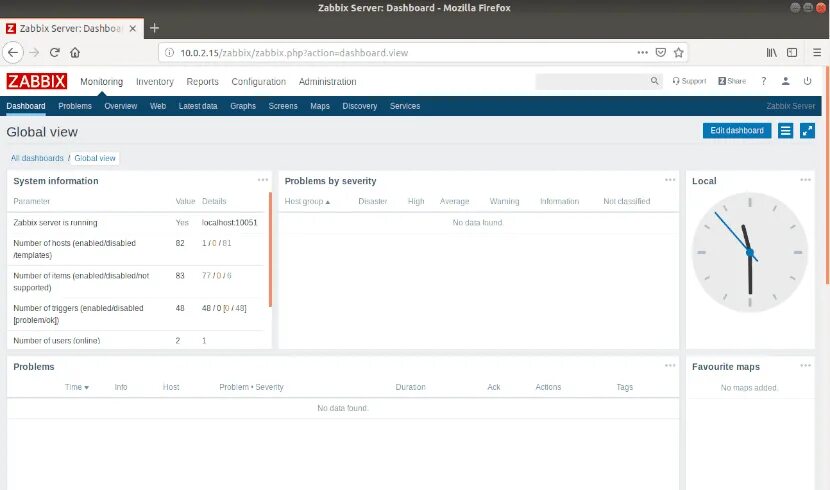Reload the page with refresh icon
This screenshot has width=830, height=490.
(55, 52)
